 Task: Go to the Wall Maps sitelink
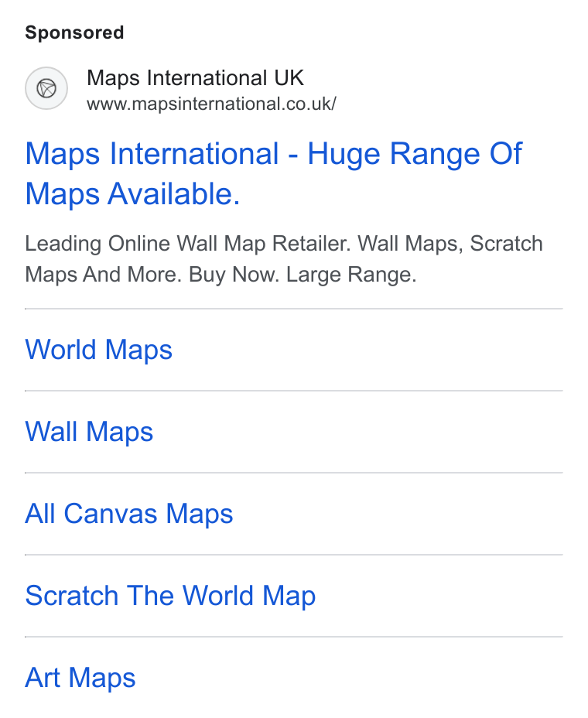click(89, 432)
